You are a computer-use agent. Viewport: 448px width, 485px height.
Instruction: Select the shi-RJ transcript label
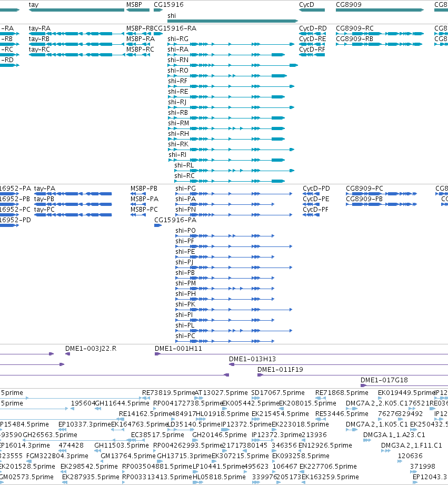pos(177,102)
